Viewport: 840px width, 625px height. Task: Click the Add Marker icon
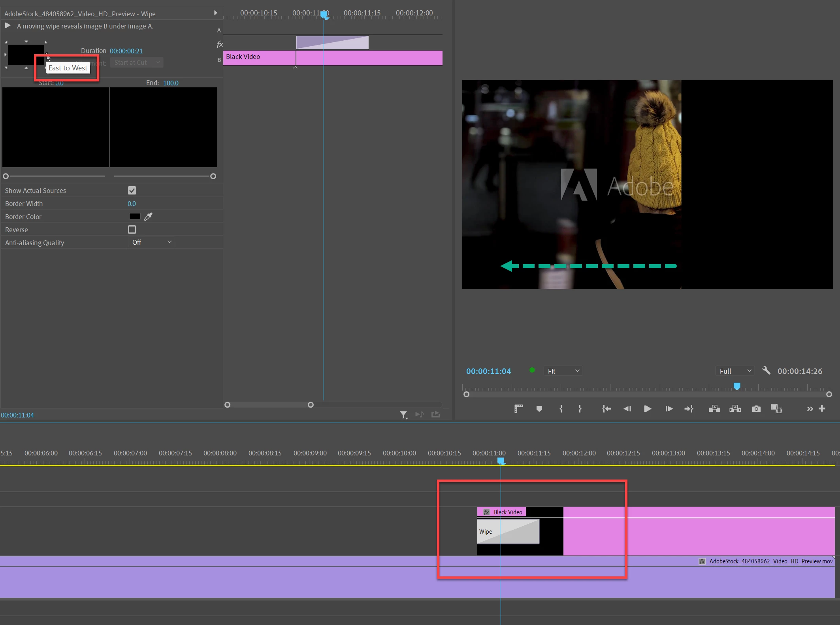click(x=539, y=409)
